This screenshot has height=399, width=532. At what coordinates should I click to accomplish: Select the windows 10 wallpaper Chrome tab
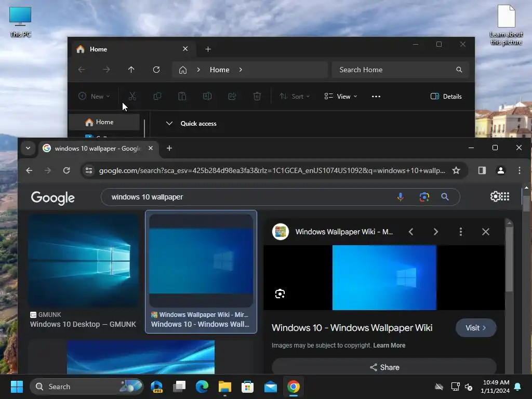coord(97,149)
